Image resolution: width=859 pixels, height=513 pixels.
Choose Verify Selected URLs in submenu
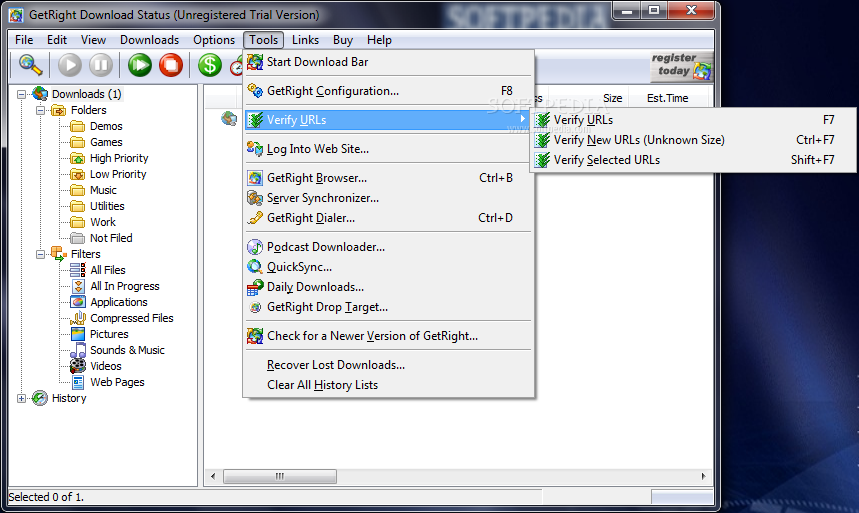[x=692, y=160]
